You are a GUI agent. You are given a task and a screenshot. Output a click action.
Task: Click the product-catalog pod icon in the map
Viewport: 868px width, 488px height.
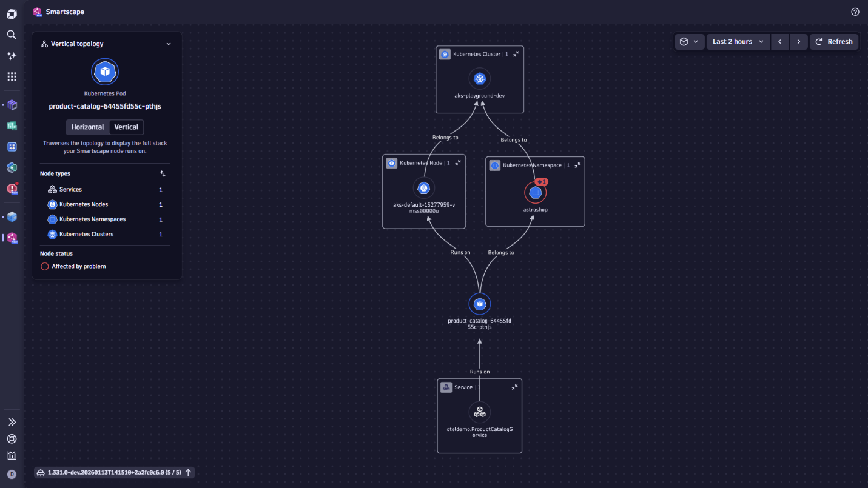tap(480, 304)
